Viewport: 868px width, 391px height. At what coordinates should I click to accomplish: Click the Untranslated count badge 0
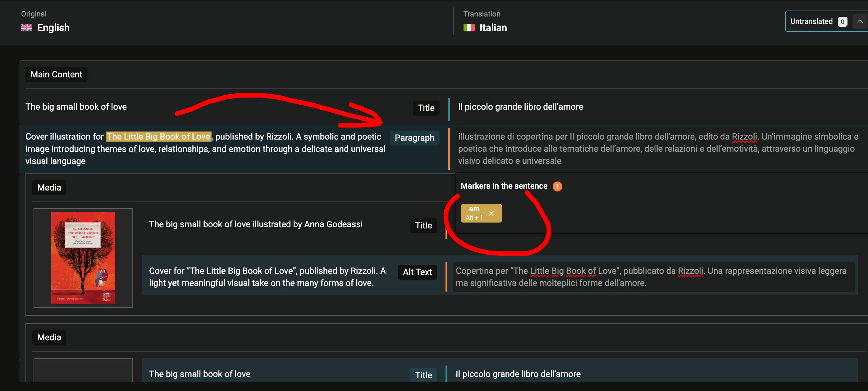[842, 21]
